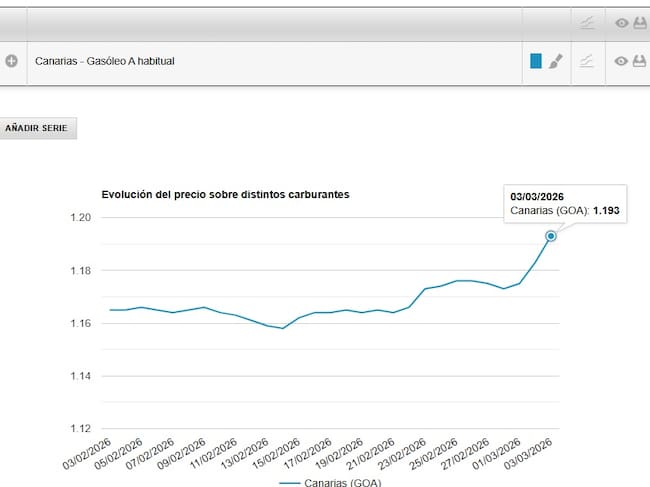Click the 1.12 y-axis label
Image resolution: width=650 pixels, height=487 pixels.
pyautogui.click(x=79, y=429)
